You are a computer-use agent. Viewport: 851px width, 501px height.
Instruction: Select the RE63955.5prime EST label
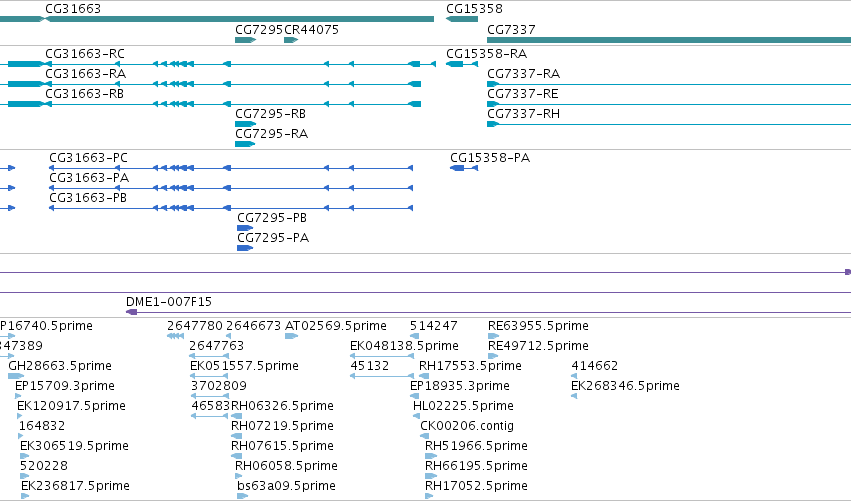[x=538, y=326]
